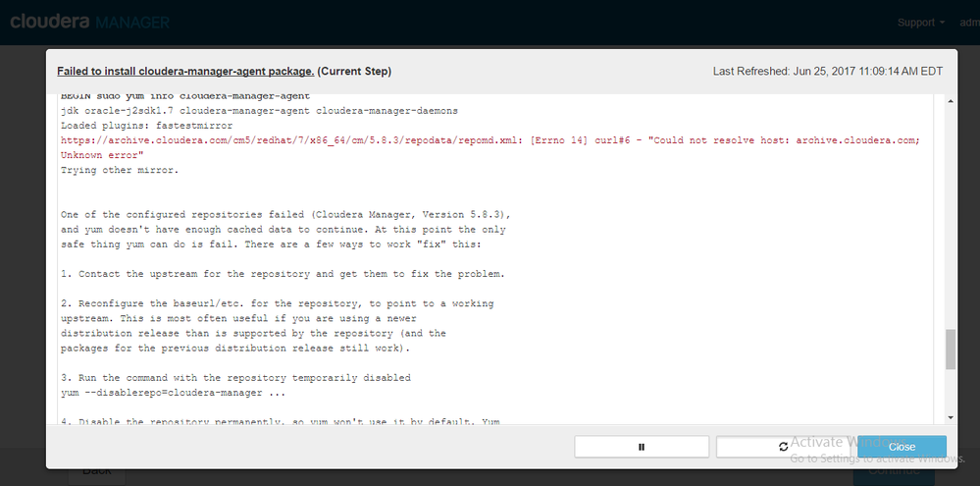Click the log scrollbar down arrow
The height and width of the screenshot is (486, 980).
[x=951, y=417]
